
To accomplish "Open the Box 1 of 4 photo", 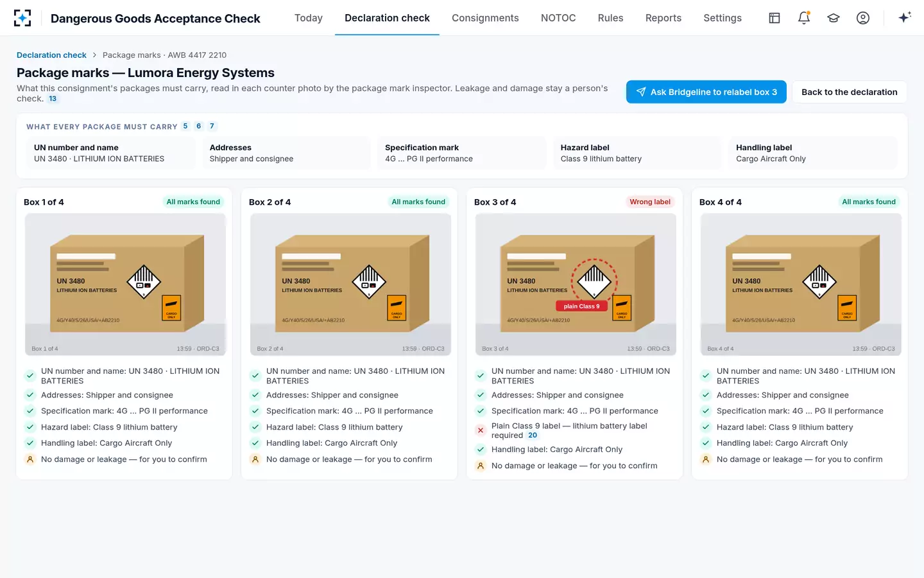I will pyautogui.click(x=125, y=285).
